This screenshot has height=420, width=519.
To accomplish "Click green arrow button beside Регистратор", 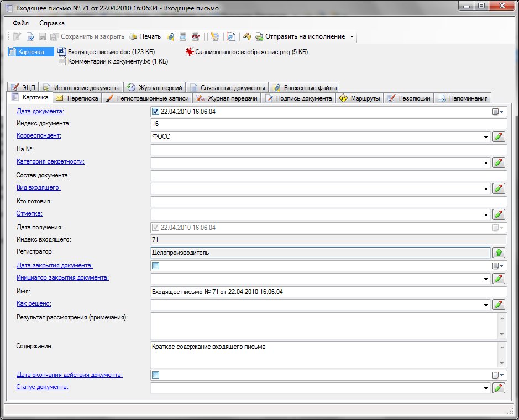I will 499,253.
